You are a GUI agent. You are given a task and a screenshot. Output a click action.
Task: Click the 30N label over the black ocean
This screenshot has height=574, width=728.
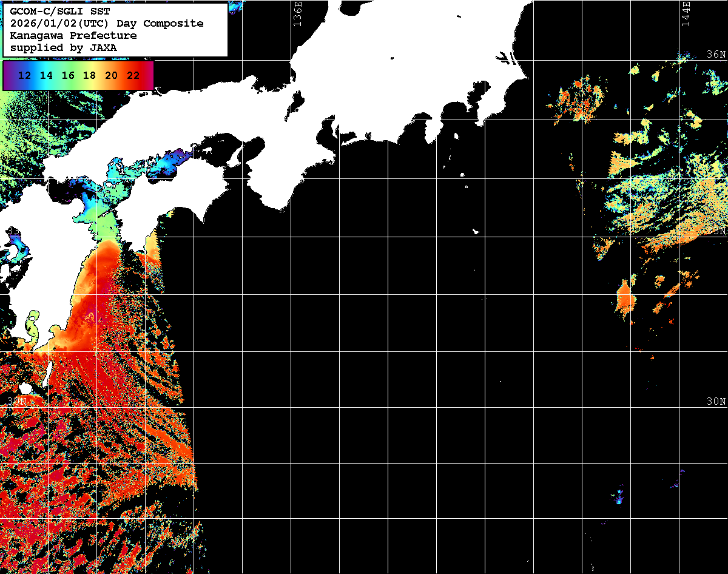point(716,402)
